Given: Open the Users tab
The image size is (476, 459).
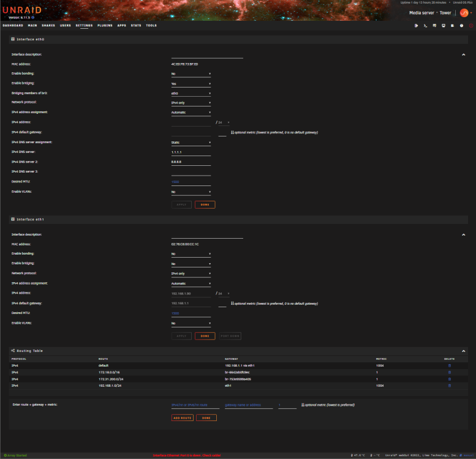Looking at the screenshot, I should point(66,26).
